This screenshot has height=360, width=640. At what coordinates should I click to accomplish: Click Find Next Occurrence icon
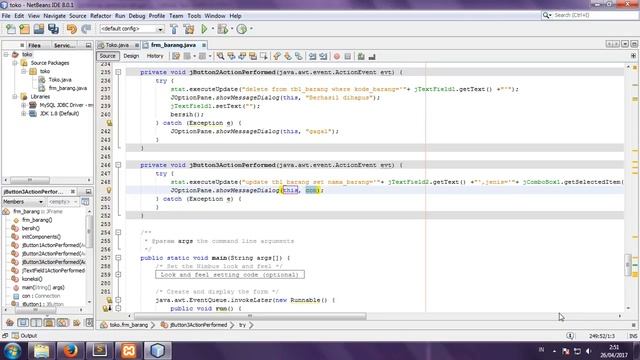[242, 56]
